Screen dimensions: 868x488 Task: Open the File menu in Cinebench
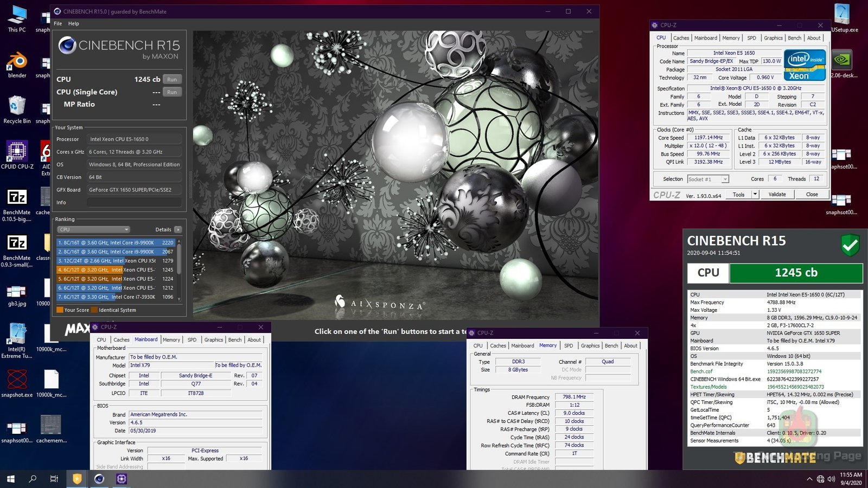tap(58, 24)
